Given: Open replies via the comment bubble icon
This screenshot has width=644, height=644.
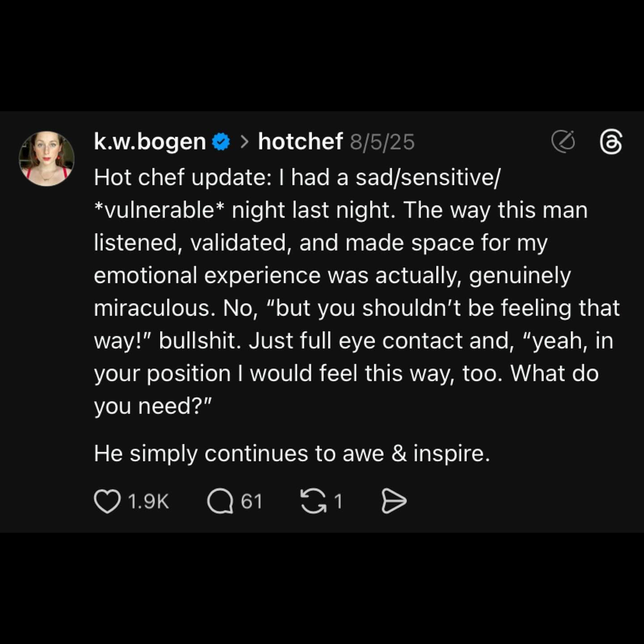Looking at the screenshot, I should [x=220, y=501].
